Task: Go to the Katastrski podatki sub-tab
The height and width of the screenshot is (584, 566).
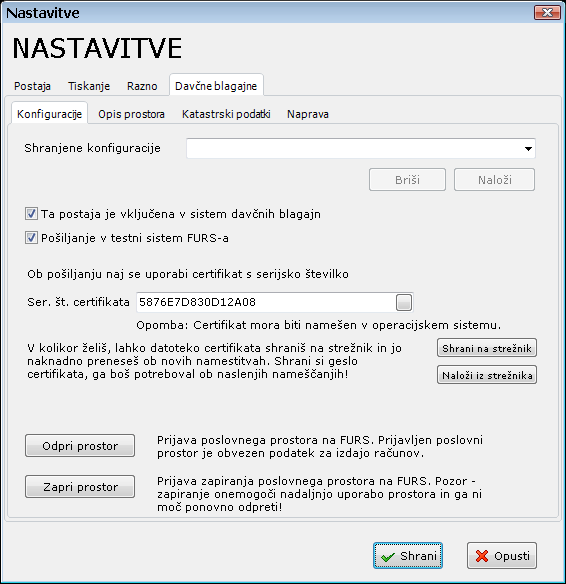Action: click(x=226, y=114)
